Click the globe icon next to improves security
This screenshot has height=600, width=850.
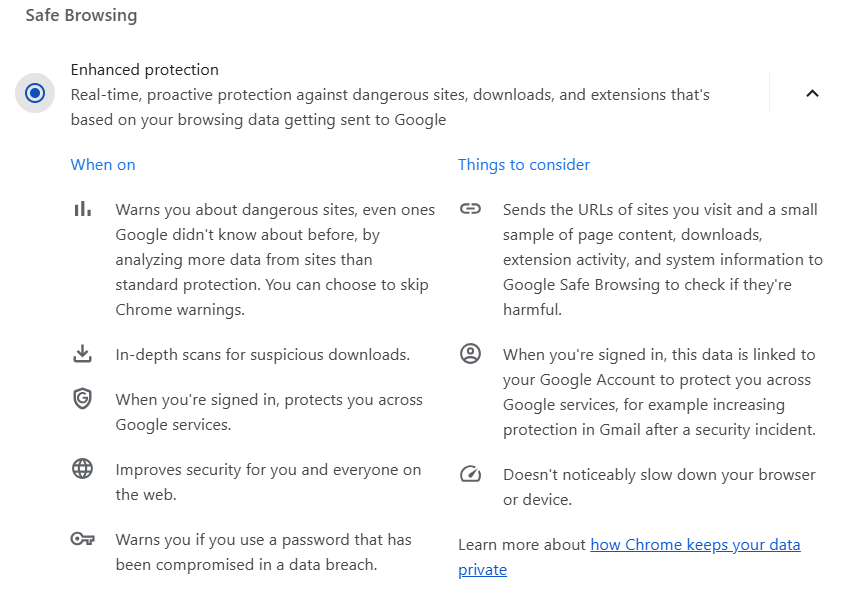83,469
